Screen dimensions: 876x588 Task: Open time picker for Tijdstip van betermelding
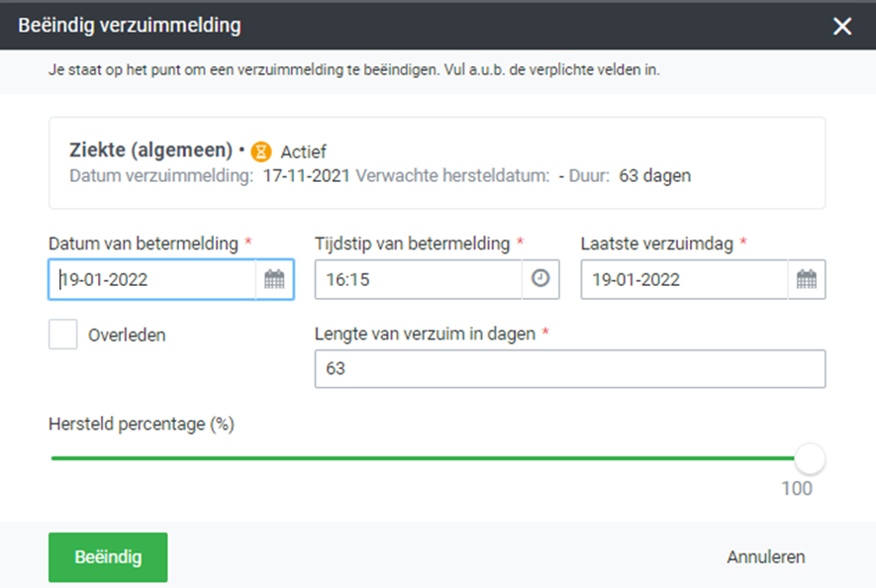coord(540,280)
